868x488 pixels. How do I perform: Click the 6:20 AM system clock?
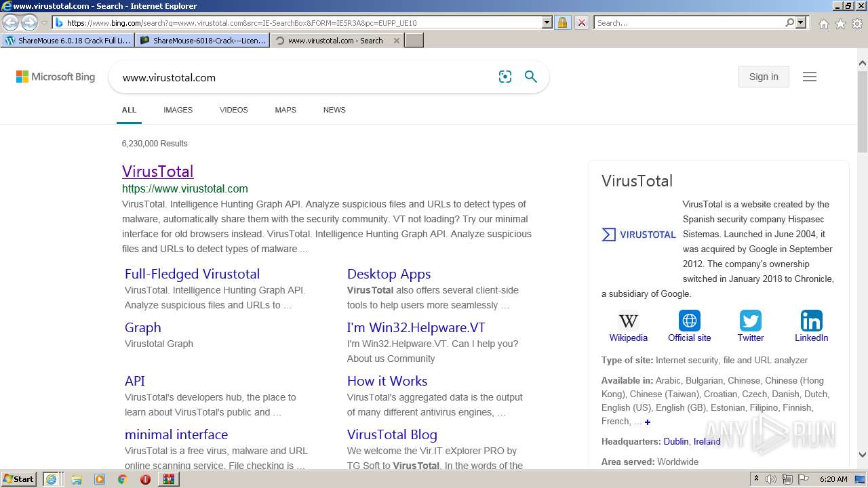click(833, 479)
